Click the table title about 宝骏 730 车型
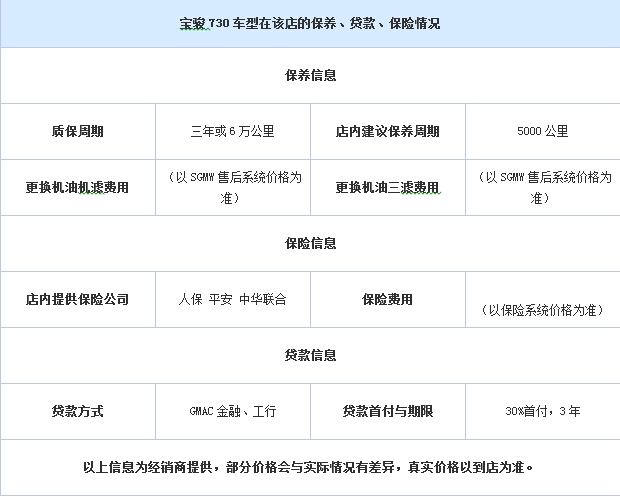 pos(310,24)
